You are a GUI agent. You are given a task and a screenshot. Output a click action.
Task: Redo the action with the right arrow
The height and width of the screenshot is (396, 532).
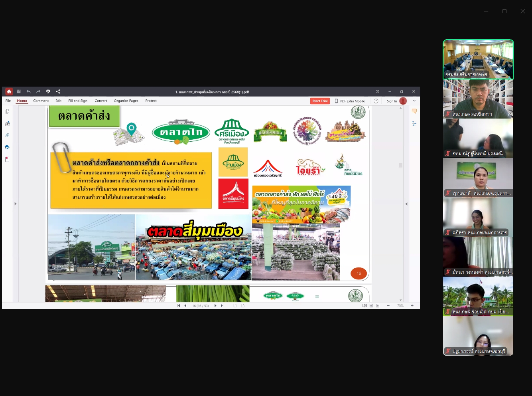point(38,91)
